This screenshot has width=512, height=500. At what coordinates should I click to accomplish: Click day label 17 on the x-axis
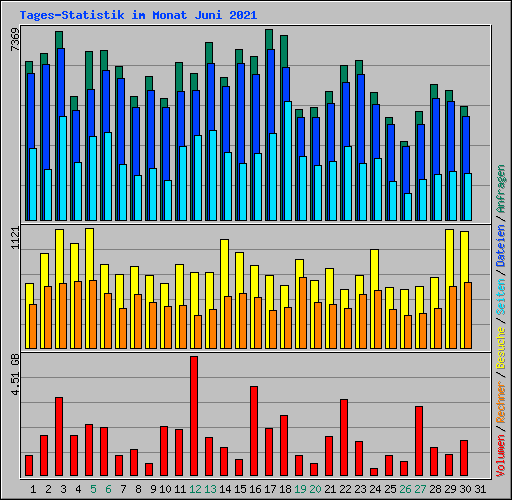pyautogui.click(x=270, y=489)
